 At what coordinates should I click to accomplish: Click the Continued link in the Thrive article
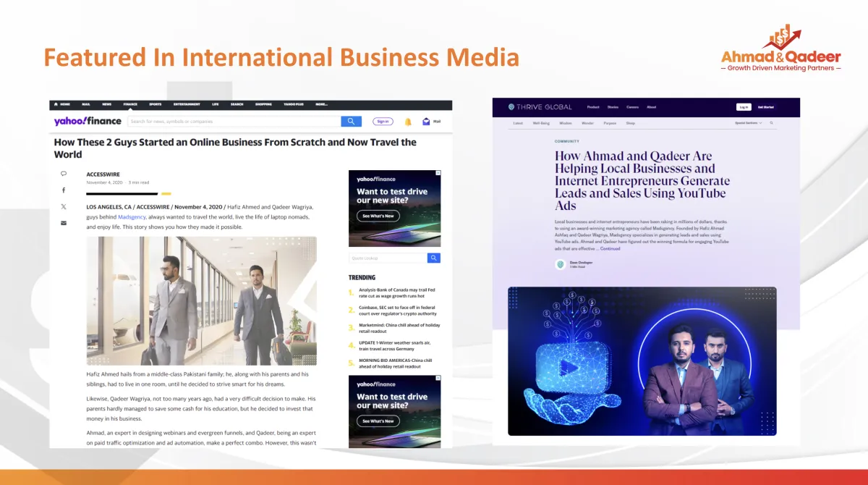610,248
